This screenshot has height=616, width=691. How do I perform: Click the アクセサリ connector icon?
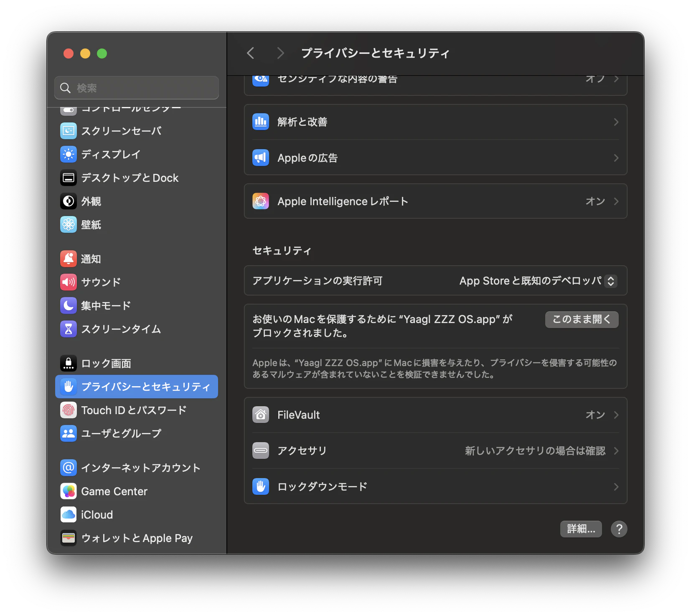[x=261, y=451]
